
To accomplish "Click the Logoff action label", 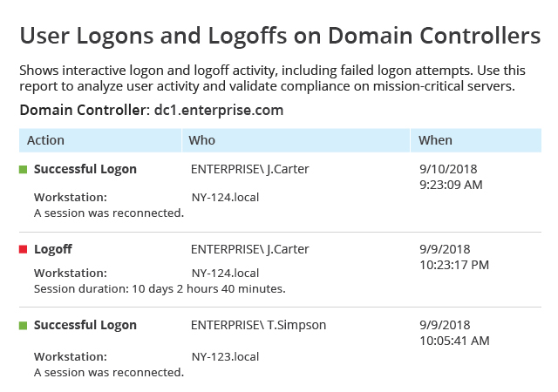I will pos(53,249).
